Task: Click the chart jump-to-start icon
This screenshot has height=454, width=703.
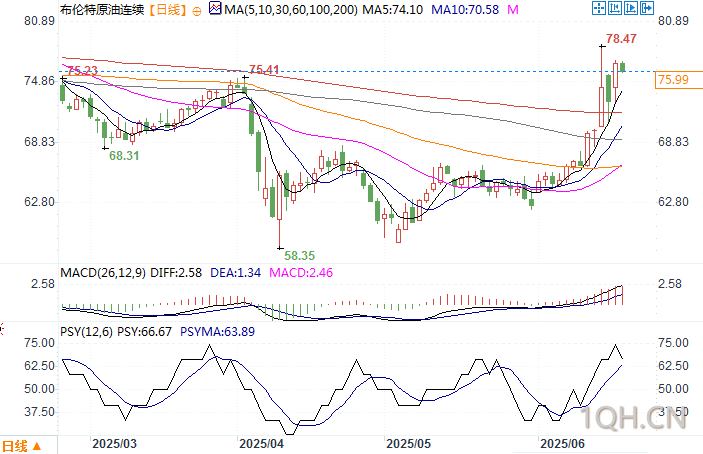Action: pyautogui.click(x=615, y=8)
